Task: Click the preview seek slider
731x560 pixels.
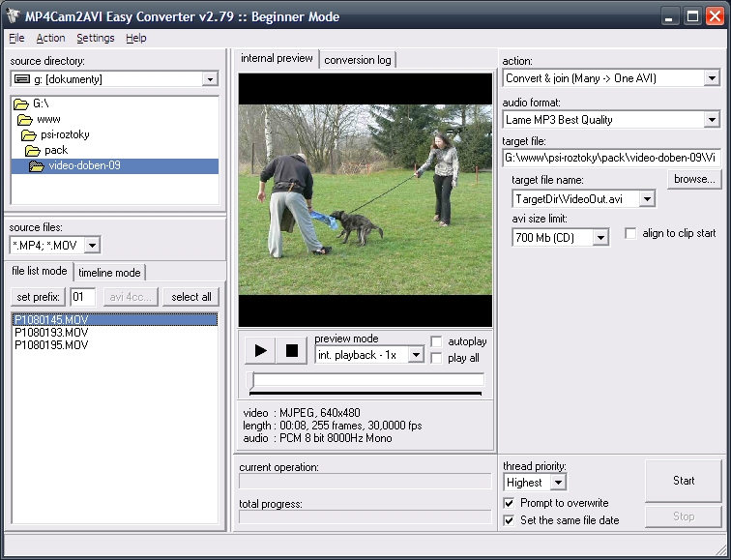Action: (365, 380)
